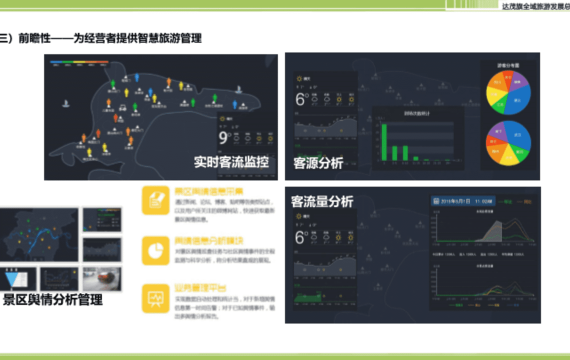Click the 景区舆情分析管理 caption
This screenshot has height=360, width=570.
tap(53, 300)
